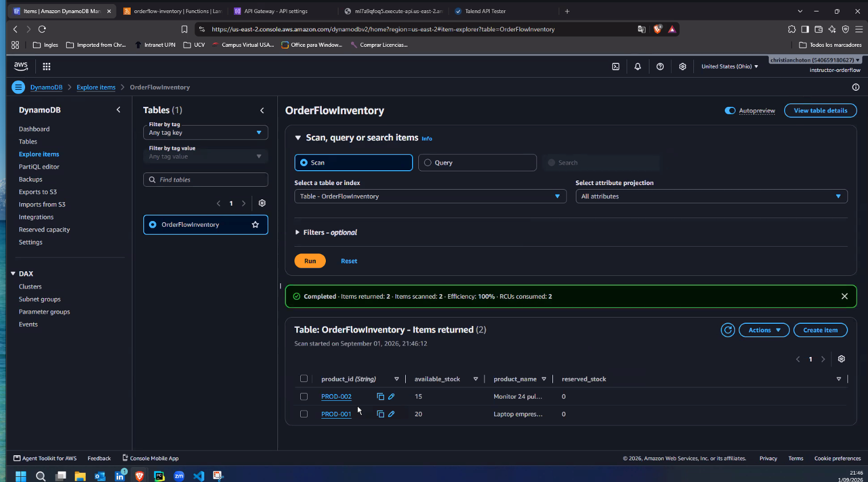Check the PROD-001 row checkbox
The height and width of the screenshot is (482, 868).
(304, 414)
